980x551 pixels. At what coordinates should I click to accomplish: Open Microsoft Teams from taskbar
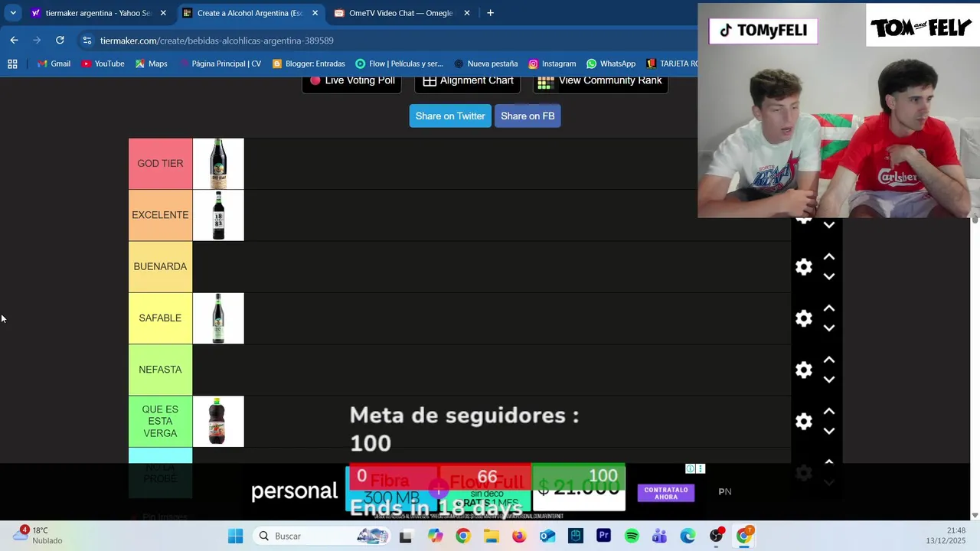659,536
